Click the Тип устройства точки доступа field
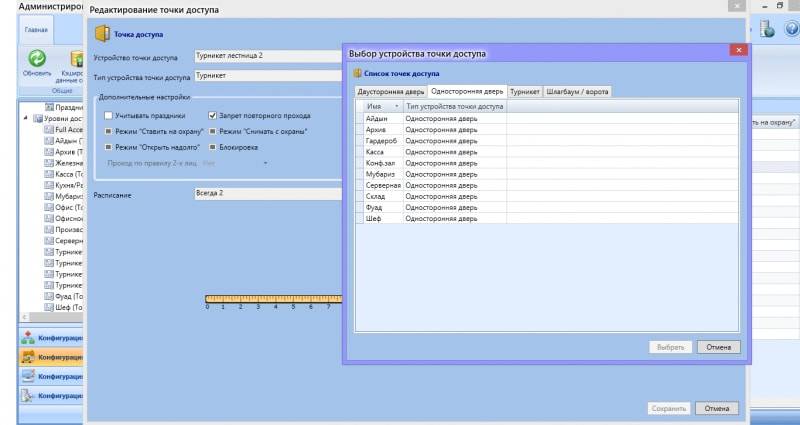The image size is (800, 425). 268,76
